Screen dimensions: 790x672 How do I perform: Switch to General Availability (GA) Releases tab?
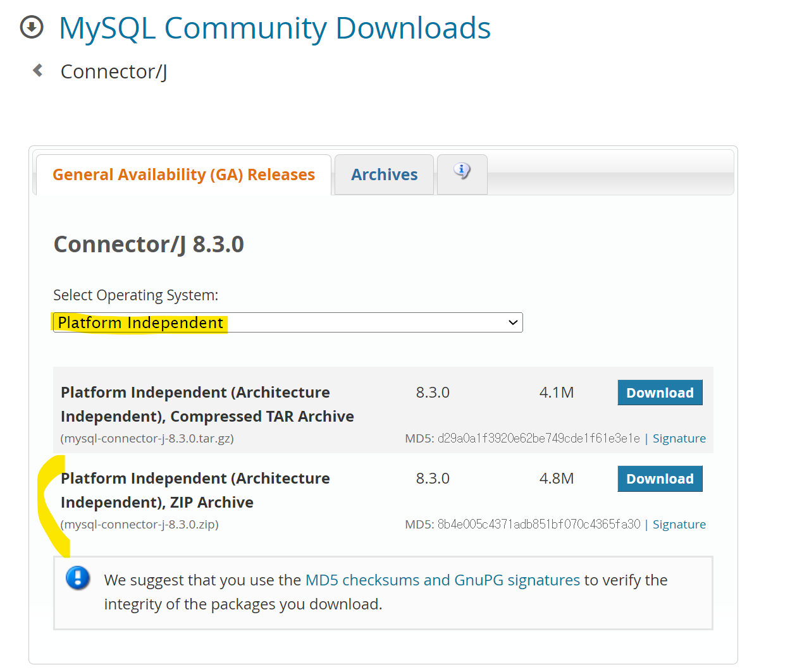[x=183, y=174]
